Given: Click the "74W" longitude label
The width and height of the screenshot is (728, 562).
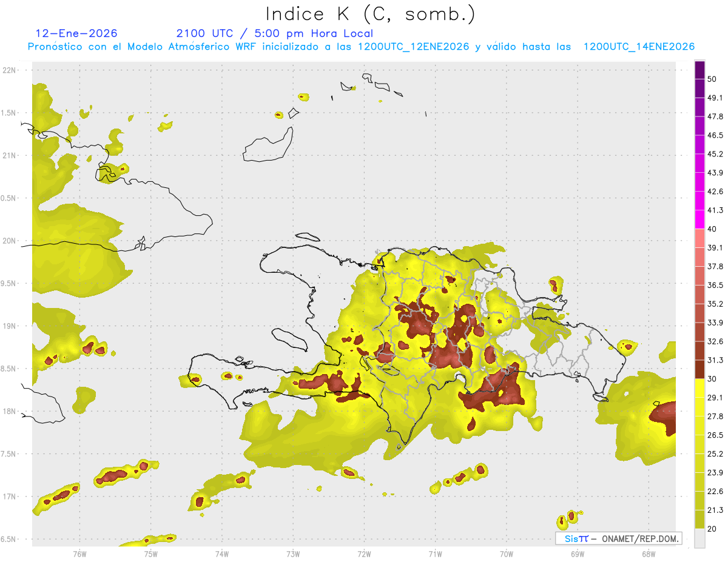Looking at the screenshot, I should [221, 554].
